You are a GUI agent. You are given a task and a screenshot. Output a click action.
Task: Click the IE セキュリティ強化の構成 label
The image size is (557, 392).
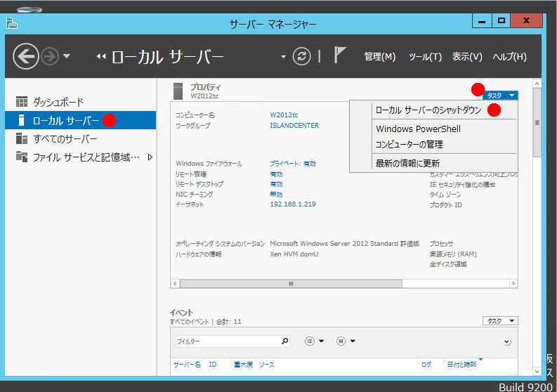click(x=462, y=185)
